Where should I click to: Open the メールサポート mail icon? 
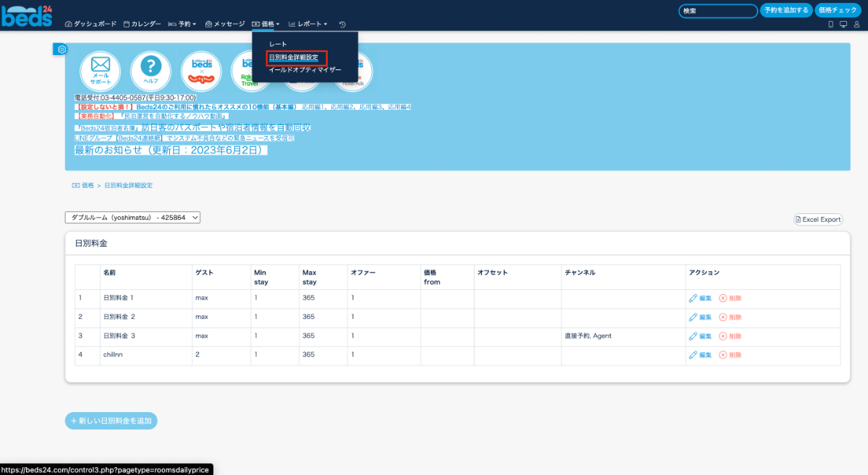coord(101,70)
